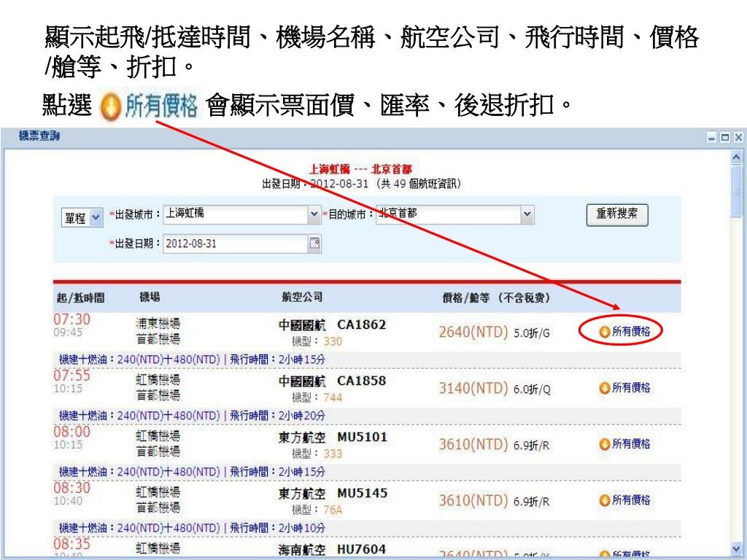
Task: Select flight number CA1862
Action: [x=362, y=324]
